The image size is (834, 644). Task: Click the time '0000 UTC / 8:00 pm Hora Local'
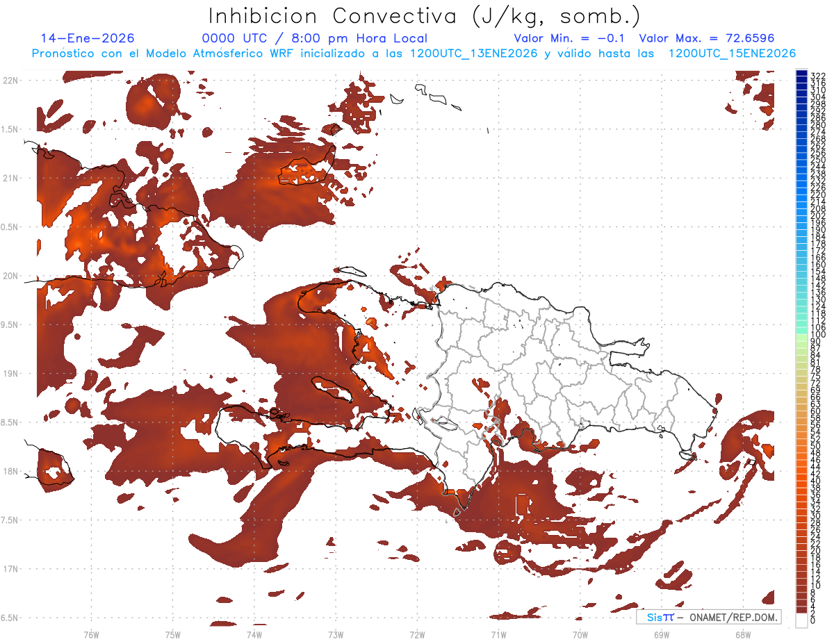315,39
